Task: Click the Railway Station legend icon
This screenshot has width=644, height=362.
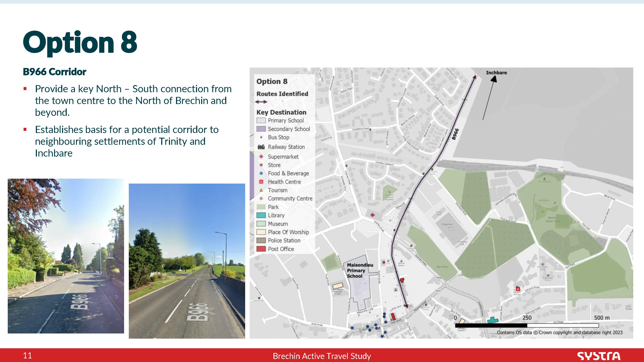Action: coord(262,147)
